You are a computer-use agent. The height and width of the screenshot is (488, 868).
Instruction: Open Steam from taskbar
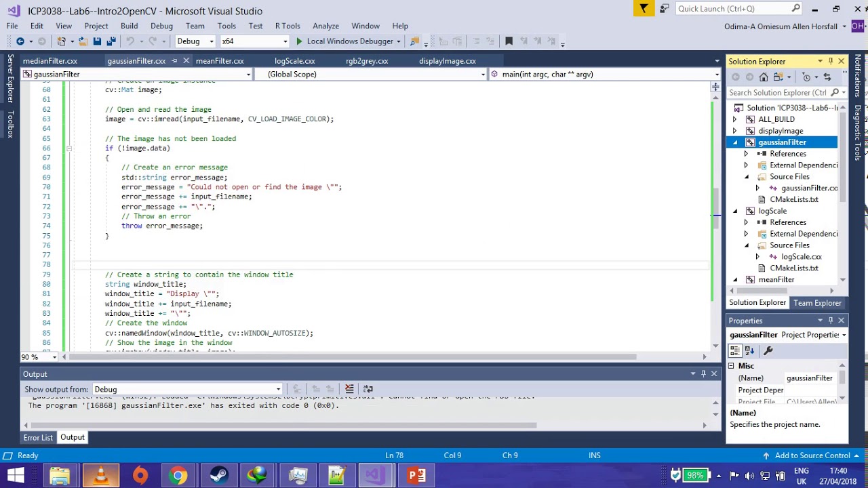[x=218, y=475]
